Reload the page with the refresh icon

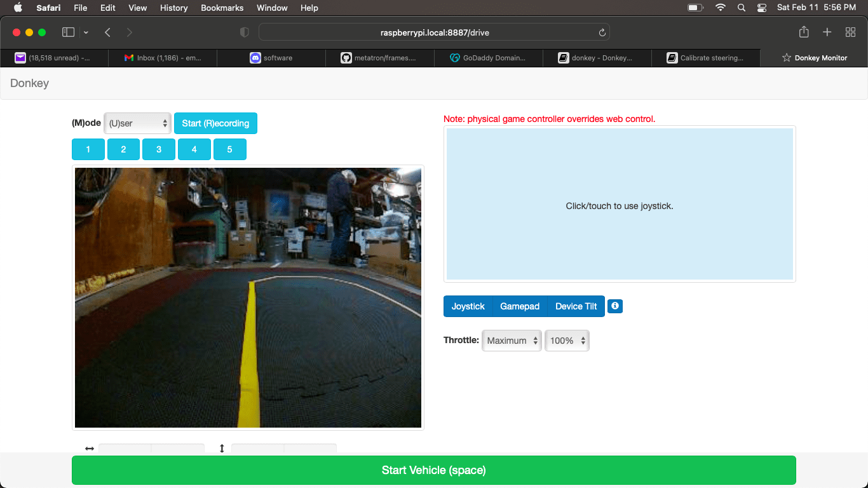click(x=602, y=32)
